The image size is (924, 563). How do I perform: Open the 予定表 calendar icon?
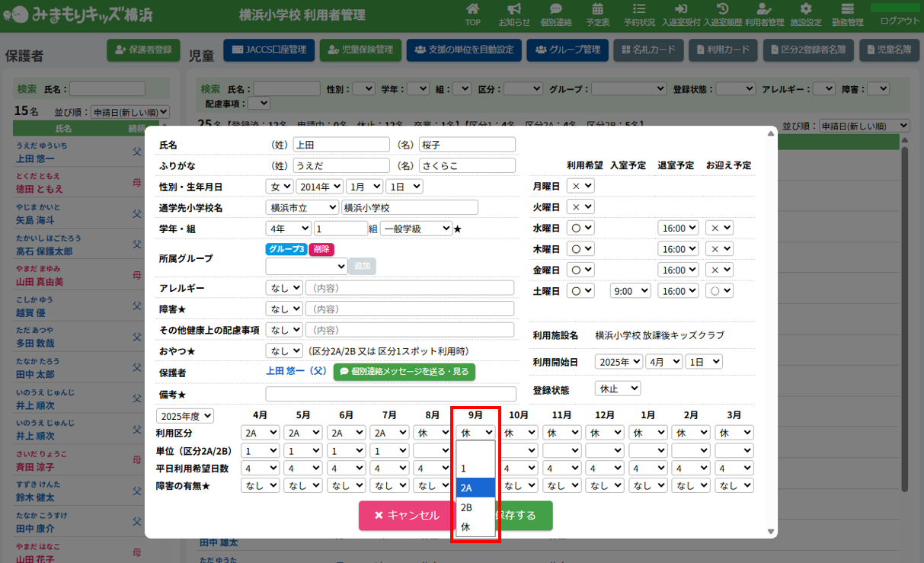[x=597, y=13]
